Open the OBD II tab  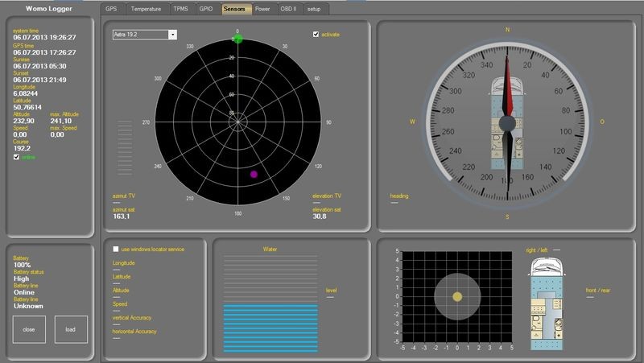point(289,9)
